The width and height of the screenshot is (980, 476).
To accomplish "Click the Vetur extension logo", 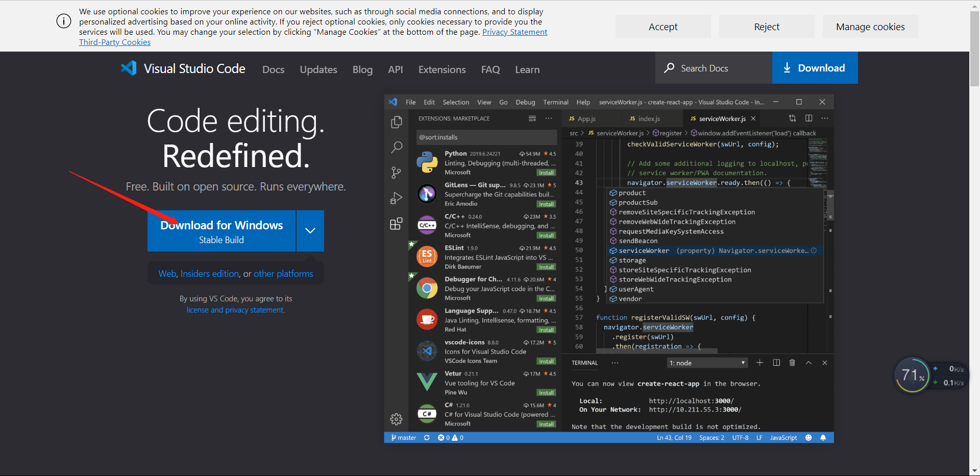I will click(427, 382).
